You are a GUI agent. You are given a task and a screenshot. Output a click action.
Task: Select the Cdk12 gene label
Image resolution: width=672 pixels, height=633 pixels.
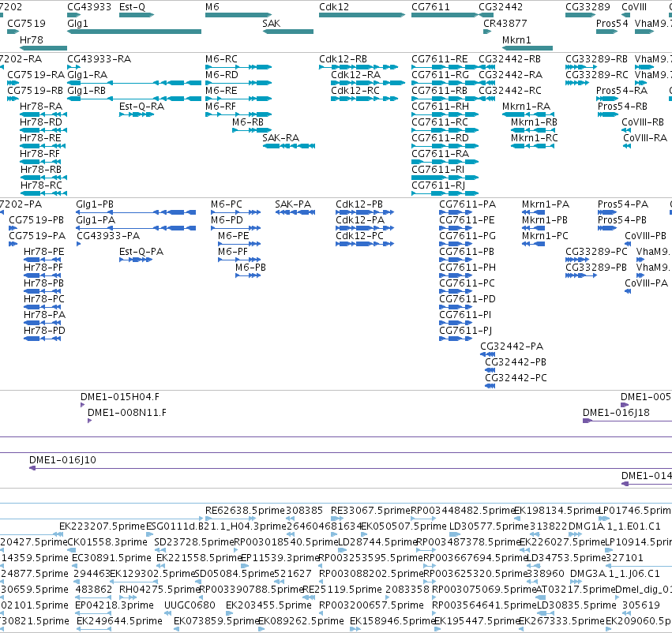(x=334, y=7)
